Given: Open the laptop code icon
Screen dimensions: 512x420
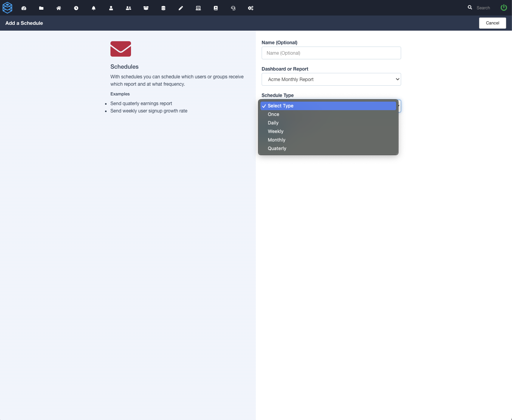Looking at the screenshot, I should (x=198, y=8).
